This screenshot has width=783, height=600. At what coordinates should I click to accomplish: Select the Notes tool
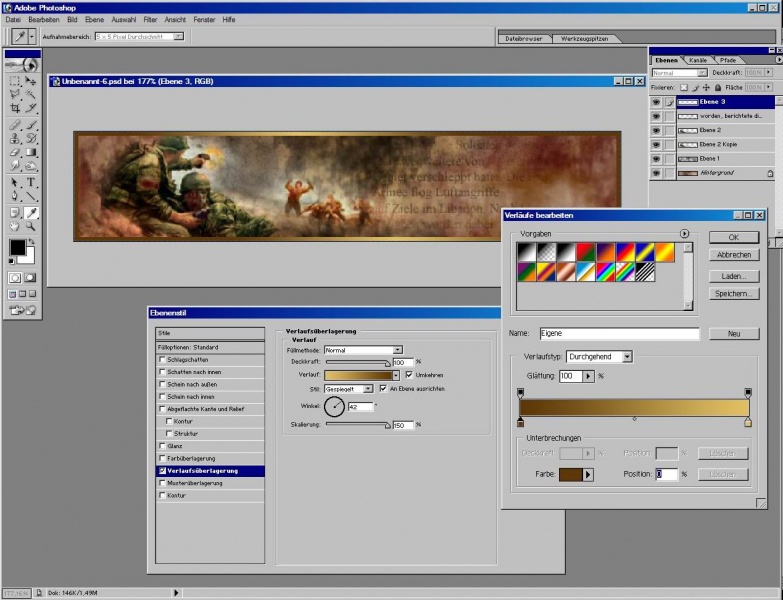click(x=15, y=213)
